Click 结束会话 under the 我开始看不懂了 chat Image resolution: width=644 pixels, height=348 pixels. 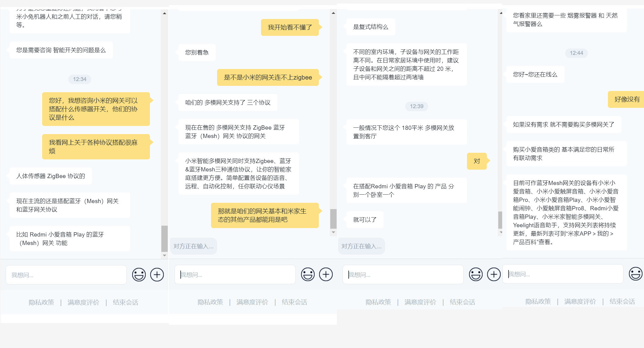coord(294,302)
